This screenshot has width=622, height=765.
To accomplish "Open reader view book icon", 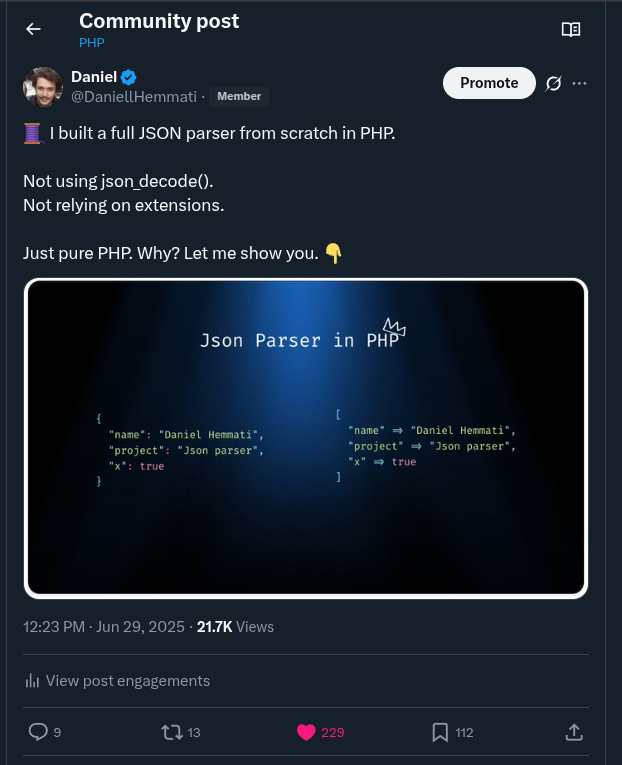I will click(571, 29).
